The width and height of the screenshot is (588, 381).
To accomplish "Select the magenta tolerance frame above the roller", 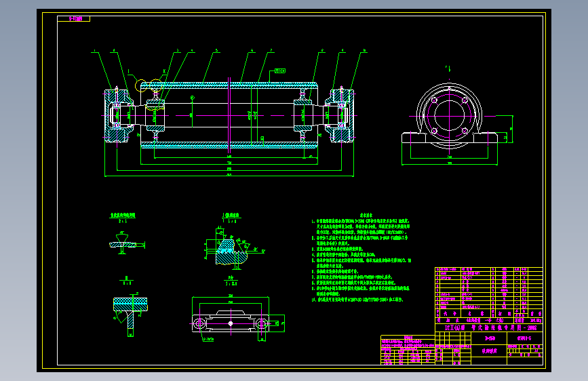I will coord(280,71).
